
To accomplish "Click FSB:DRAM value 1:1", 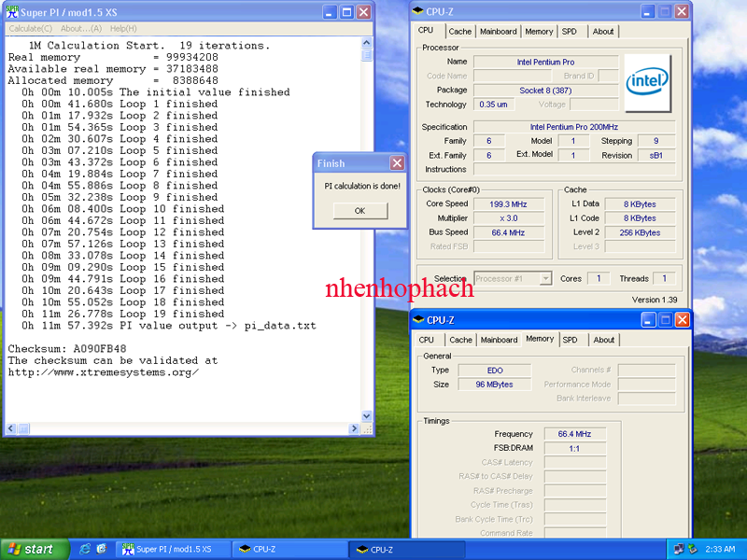I will (x=574, y=448).
